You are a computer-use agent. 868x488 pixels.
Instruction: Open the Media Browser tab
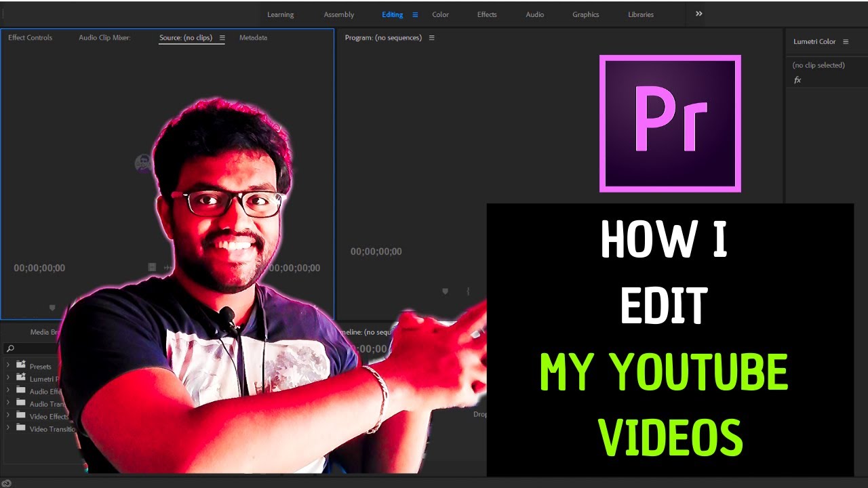(46, 332)
